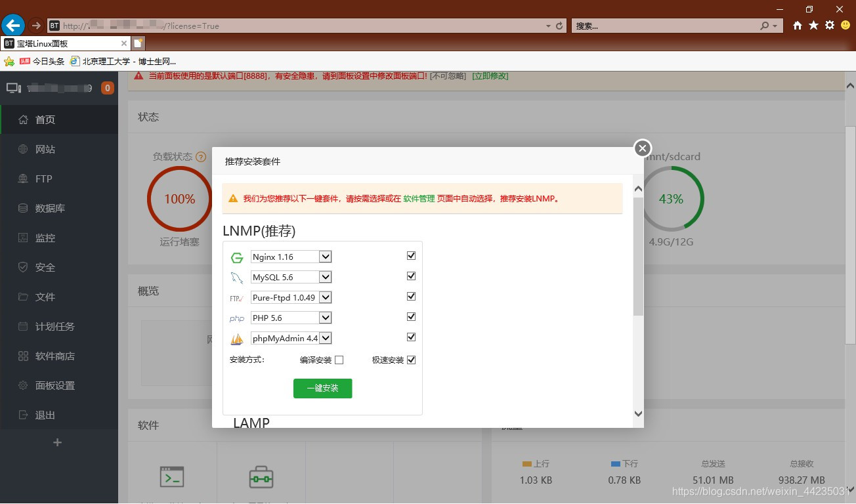Expand the search provider dropdown arrow
Viewport: 856px width, 504px height.
[x=775, y=26]
